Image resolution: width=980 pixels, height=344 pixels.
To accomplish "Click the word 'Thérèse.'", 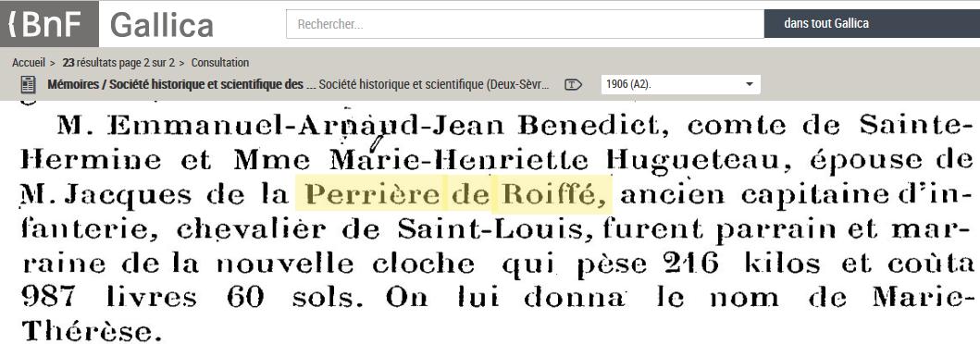I will coord(92,330).
